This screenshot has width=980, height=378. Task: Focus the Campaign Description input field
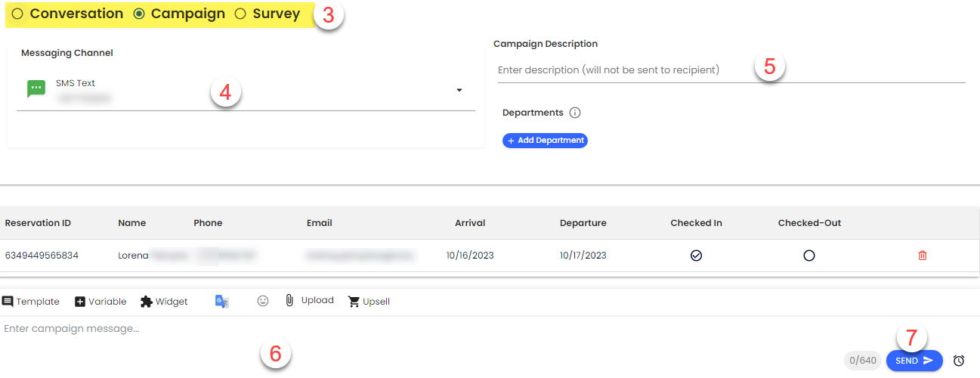point(620,70)
